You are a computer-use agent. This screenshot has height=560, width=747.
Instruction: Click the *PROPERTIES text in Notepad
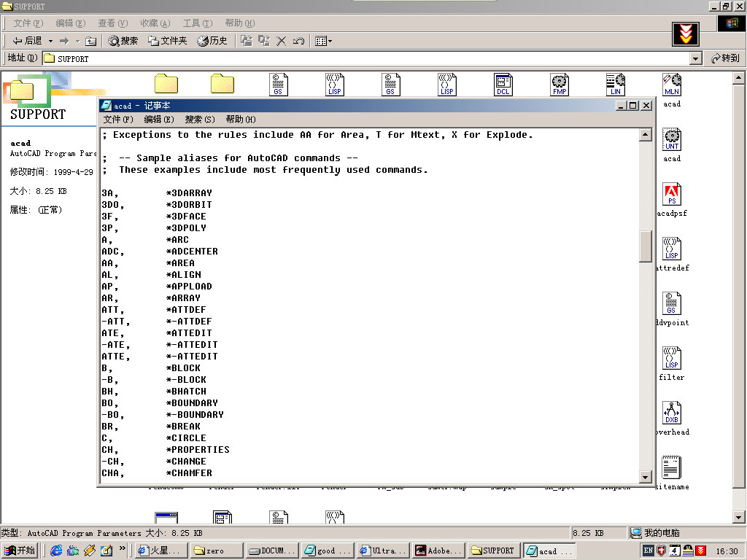tap(197, 449)
